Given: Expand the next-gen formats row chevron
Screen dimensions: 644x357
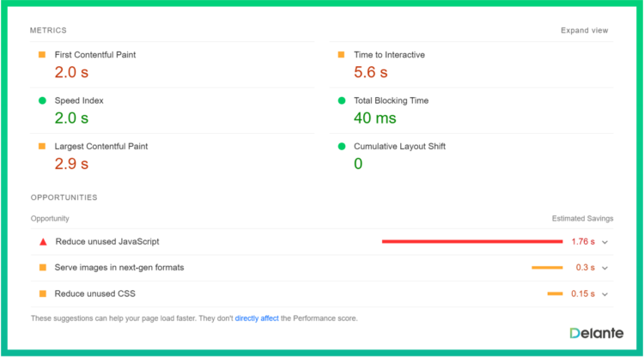Looking at the screenshot, I should (605, 268).
